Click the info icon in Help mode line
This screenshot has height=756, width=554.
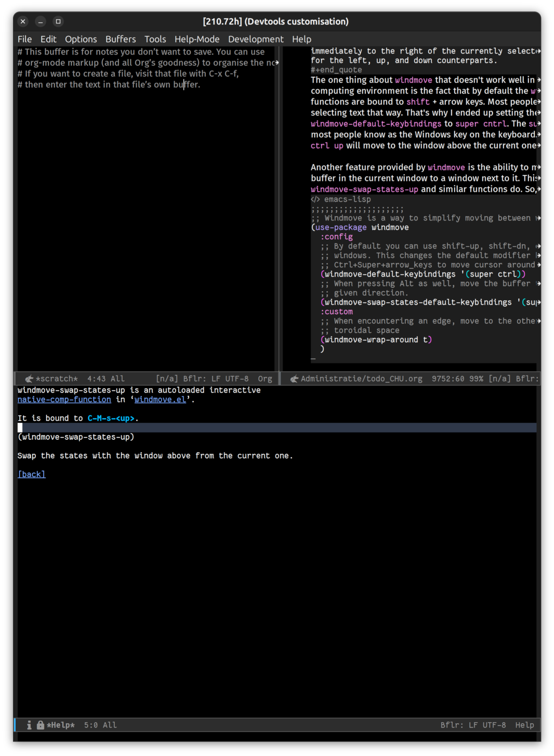pos(29,725)
